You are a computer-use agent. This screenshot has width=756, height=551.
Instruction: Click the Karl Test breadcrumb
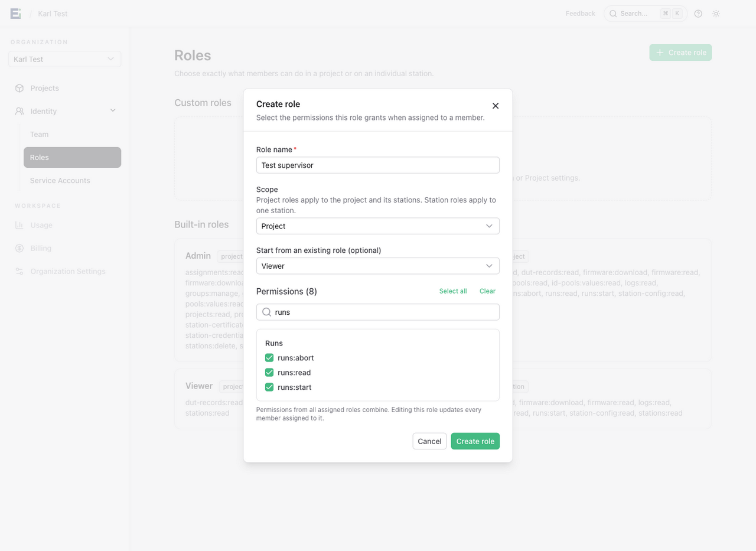[x=53, y=14]
